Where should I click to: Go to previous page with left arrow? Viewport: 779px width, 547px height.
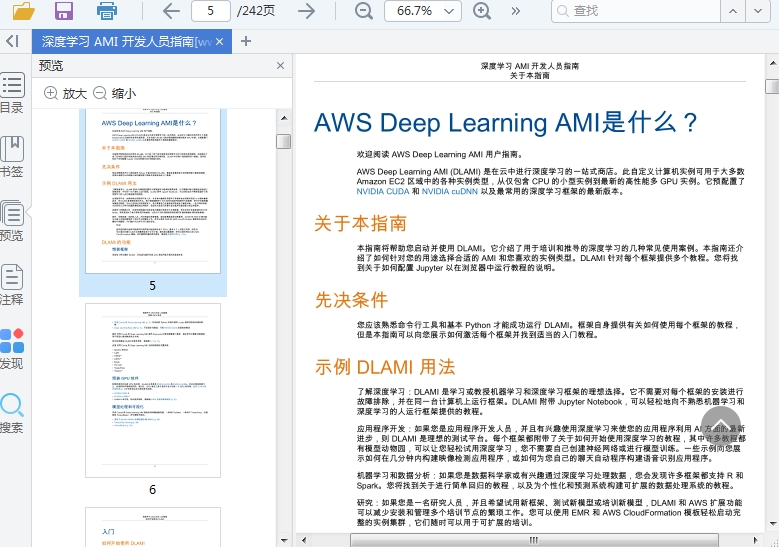click(x=171, y=11)
